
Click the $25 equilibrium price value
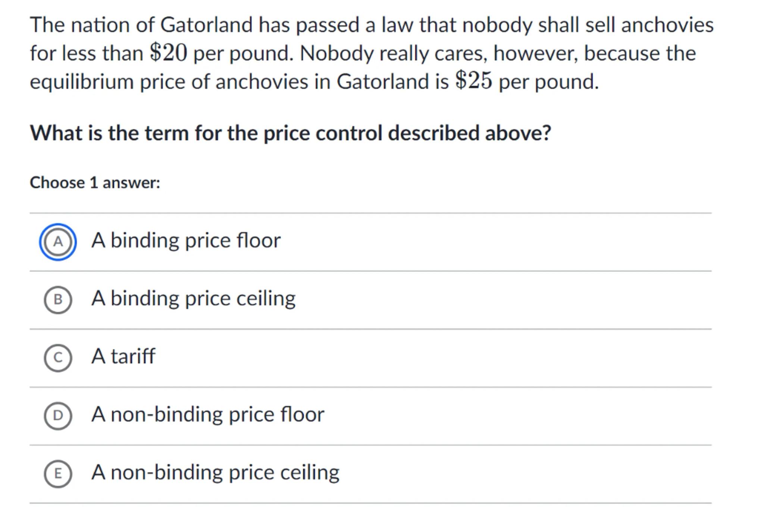point(473,81)
